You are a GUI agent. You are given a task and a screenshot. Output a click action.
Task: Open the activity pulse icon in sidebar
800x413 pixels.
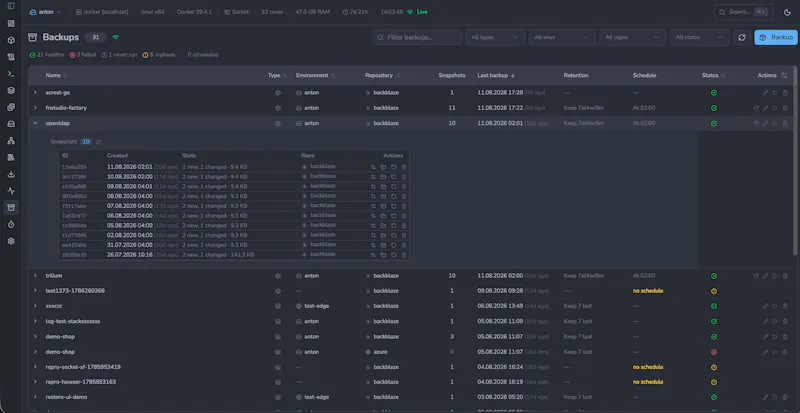point(11,191)
